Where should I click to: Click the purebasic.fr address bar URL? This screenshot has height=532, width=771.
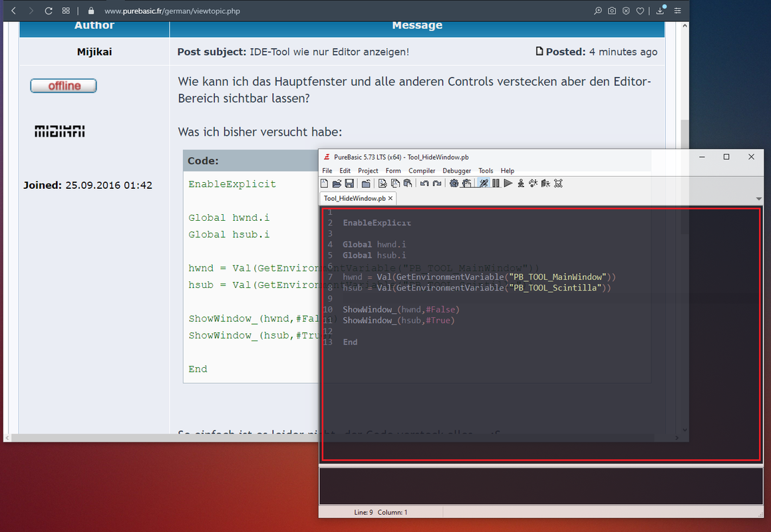point(172,11)
